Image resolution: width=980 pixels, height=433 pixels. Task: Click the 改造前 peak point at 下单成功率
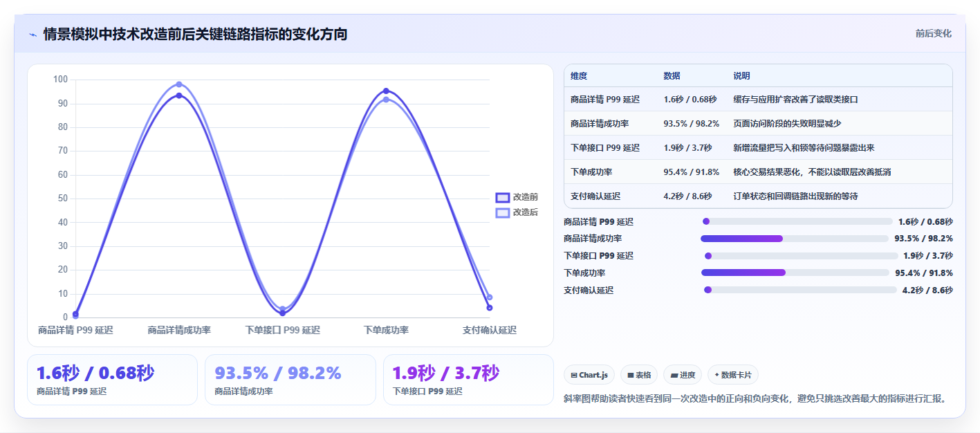tap(386, 91)
